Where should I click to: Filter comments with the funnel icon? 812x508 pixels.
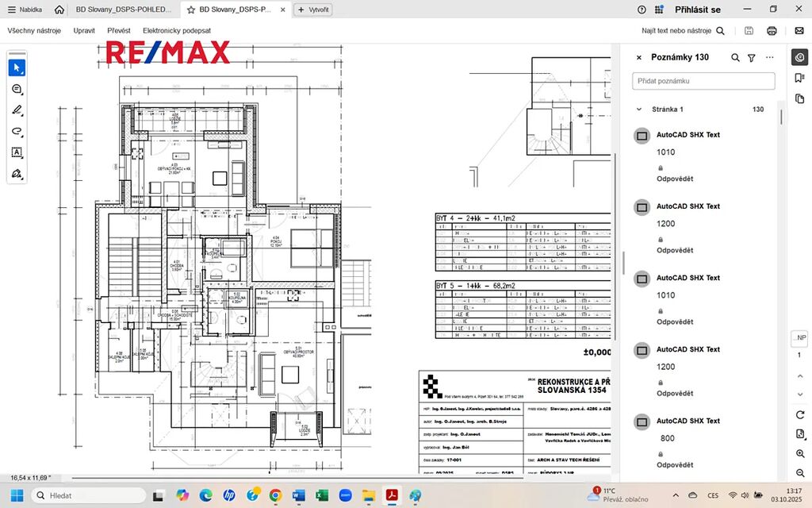click(x=752, y=58)
